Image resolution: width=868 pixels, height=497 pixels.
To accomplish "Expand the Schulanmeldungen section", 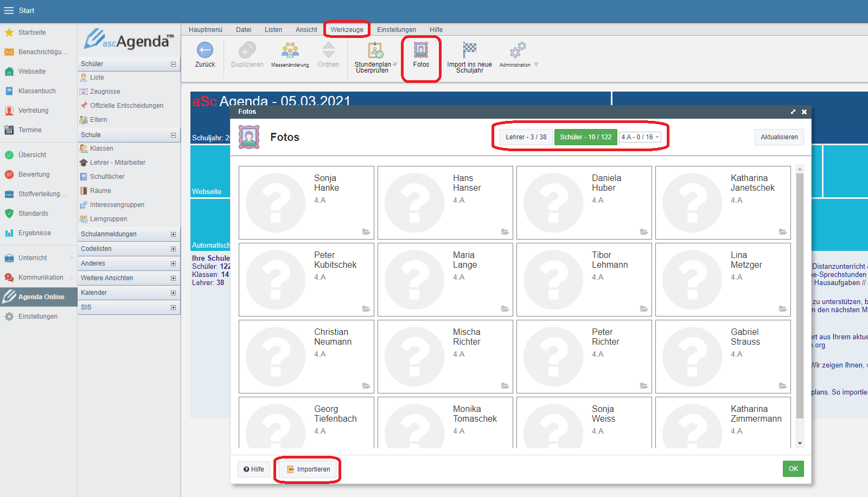I will [x=173, y=234].
